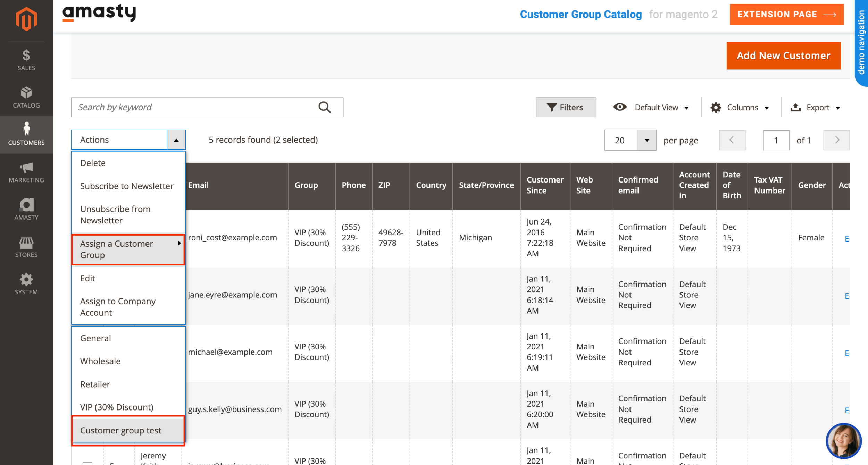Open the Extension Page link

(786, 14)
